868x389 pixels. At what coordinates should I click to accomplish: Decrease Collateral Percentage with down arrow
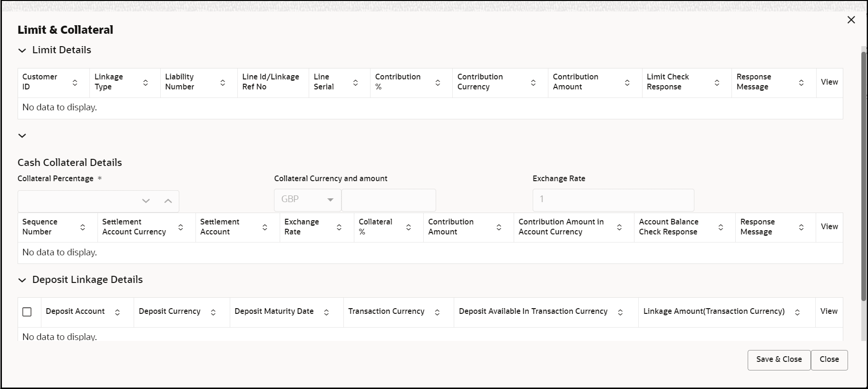pos(146,201)
